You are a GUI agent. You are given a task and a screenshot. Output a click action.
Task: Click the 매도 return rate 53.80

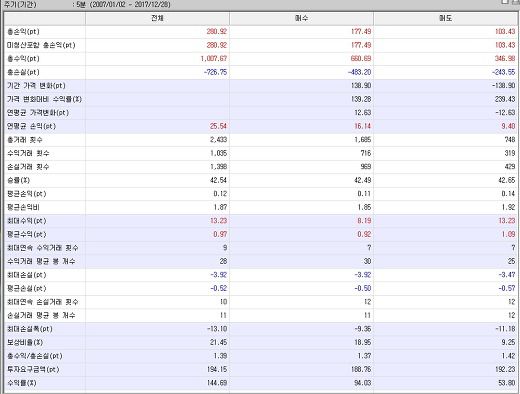pos(507,383)
